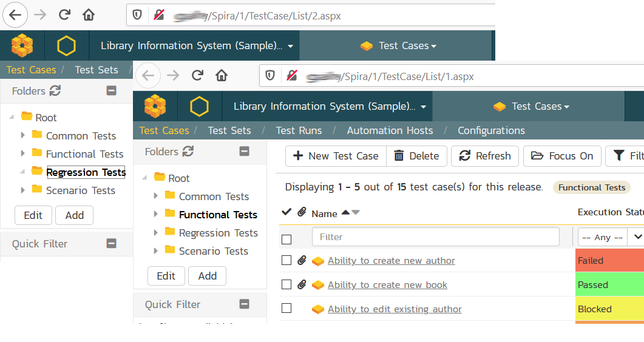Collapse the Quick Filter panel in List/1.aspx window

[x=244, y=304]
